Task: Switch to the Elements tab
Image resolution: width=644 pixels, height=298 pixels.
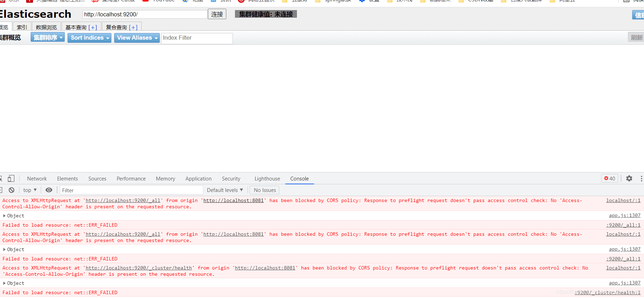Action: [68, 179]
